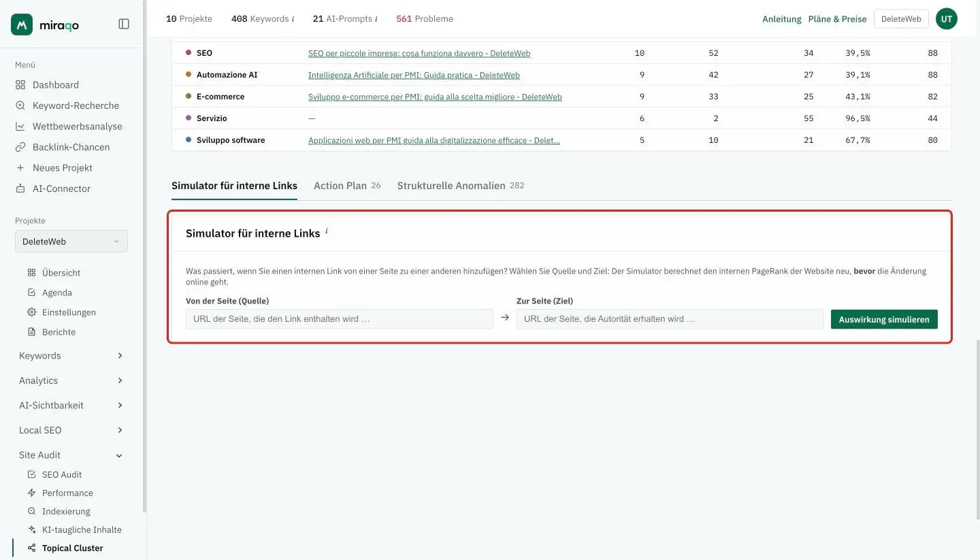Screen dimensions: 980x560
Task: Open Intelligenza Artificiale per PMI link
Action: point(414,75)
